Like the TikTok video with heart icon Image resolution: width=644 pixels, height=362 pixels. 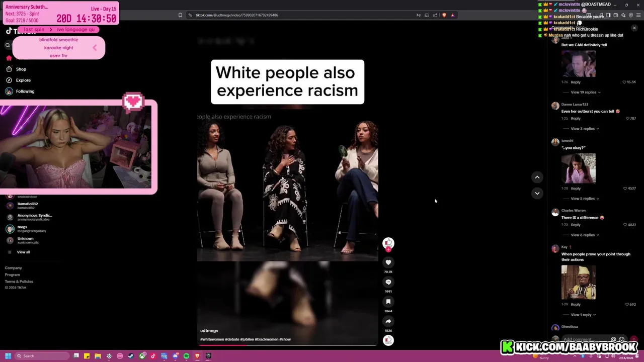click(388, 262)
